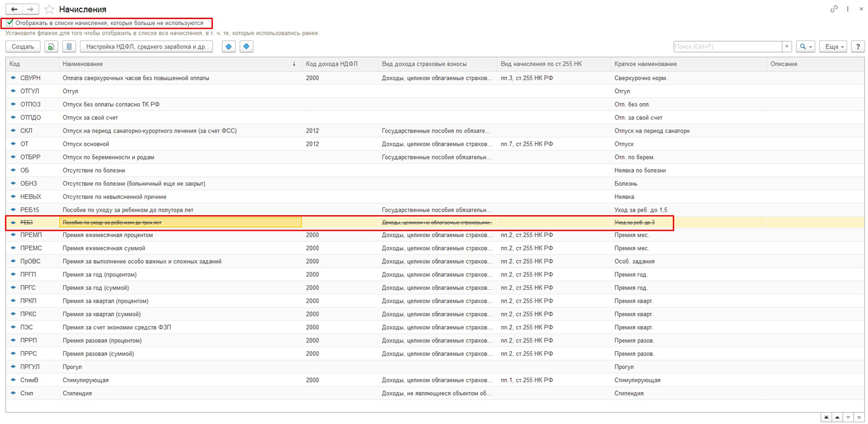Select Пособие по уходу за ребенком до полутора лет
868x424 pixels.
[x=435, y=210]
